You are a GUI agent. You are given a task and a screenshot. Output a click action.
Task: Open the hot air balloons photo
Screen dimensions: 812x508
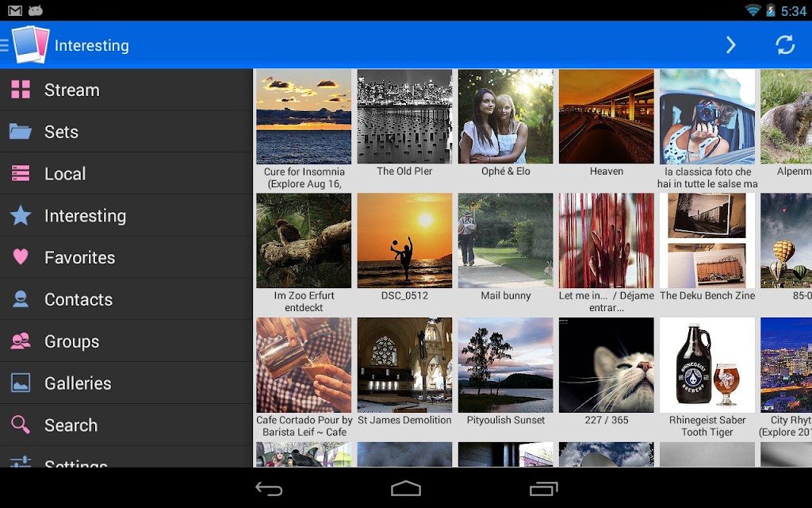pyautogui.click(x=786, y=241)
